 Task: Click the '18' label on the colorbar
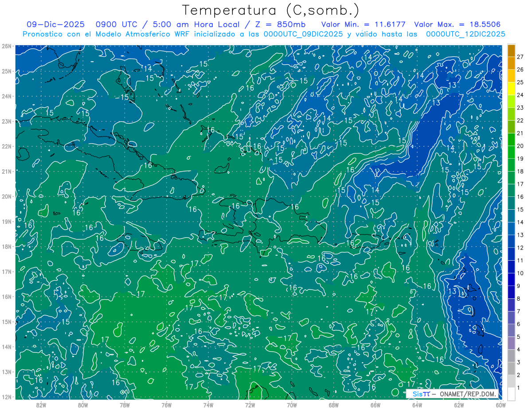(x=520, y=172)
